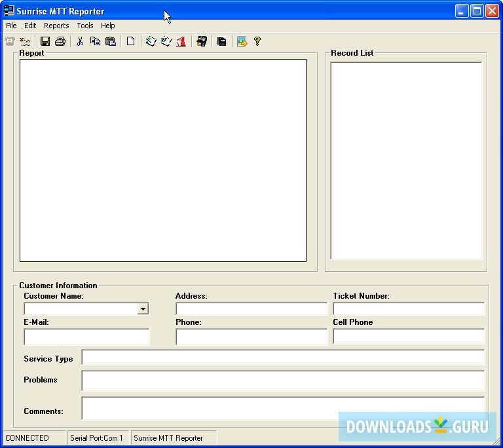Click inside the Report text area

click(x=163, y=160)
